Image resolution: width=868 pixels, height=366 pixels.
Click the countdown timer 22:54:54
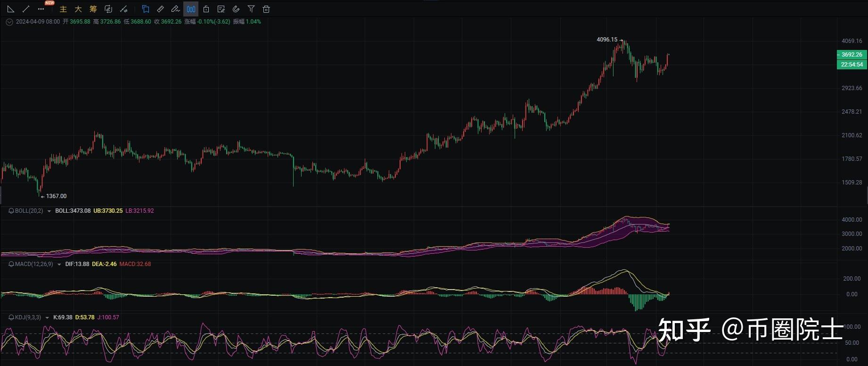(852, 65)
